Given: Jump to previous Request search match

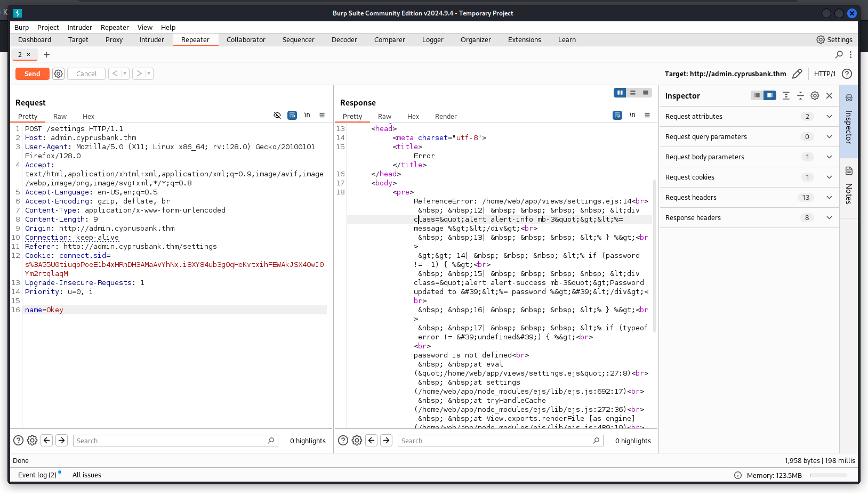Looking at the screenshot, I should 47,440.
